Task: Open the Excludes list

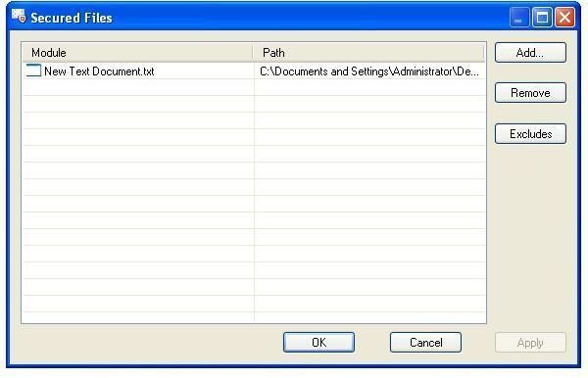Action: coord(530,134)
